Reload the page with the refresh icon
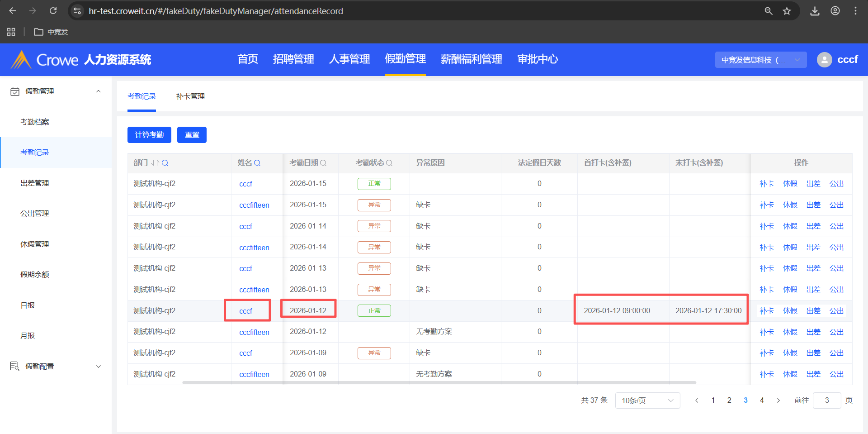Image resolution: width=868 pixels, height=434 pixels. click(53, 11)
